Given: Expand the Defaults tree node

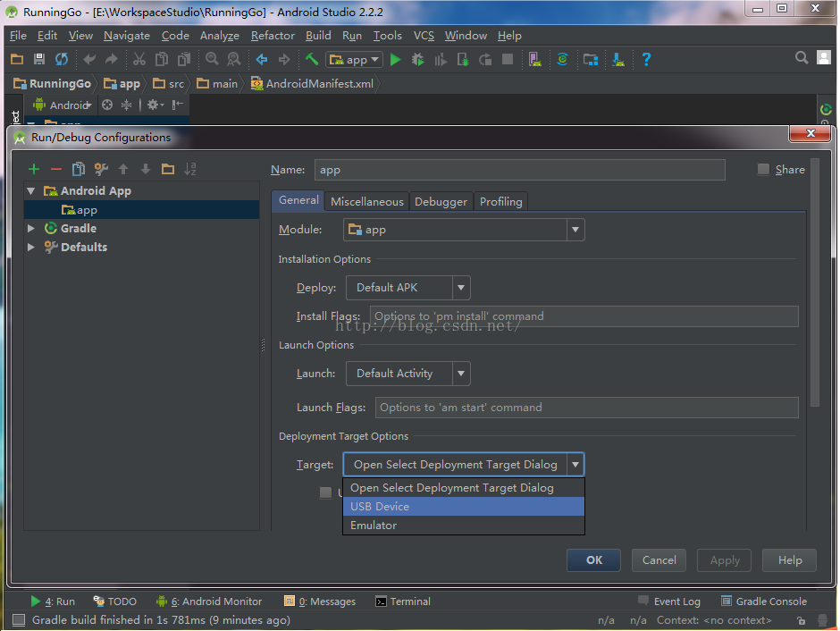Looking at the screenshot, I should (31, 247).
